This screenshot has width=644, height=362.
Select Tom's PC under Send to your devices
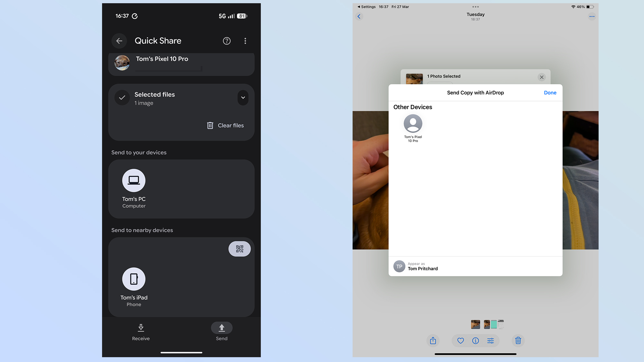click(134, 189)
